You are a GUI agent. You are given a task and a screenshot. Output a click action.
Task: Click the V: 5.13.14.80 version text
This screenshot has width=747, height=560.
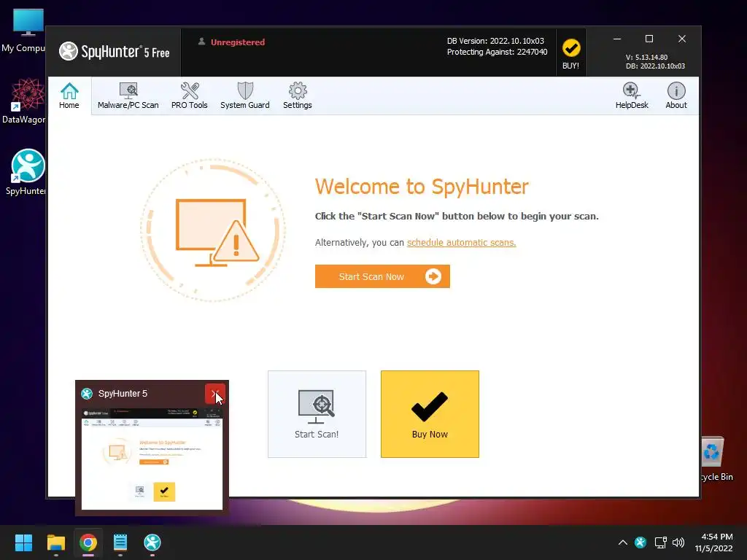coord(646,57)
